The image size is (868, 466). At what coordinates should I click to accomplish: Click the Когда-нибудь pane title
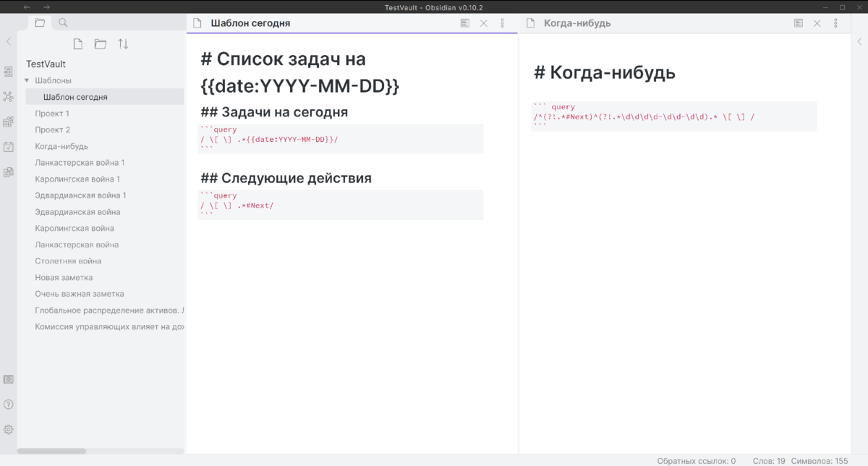[577, 23]
